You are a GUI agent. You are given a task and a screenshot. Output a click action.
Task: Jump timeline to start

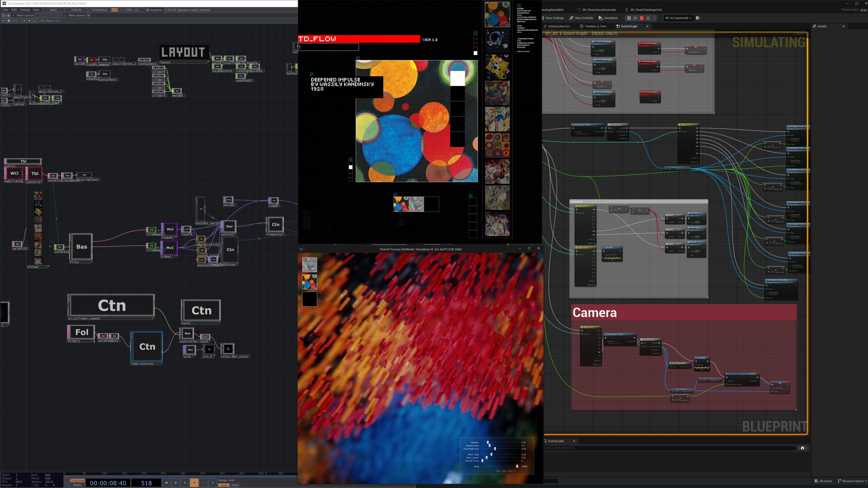166,483
